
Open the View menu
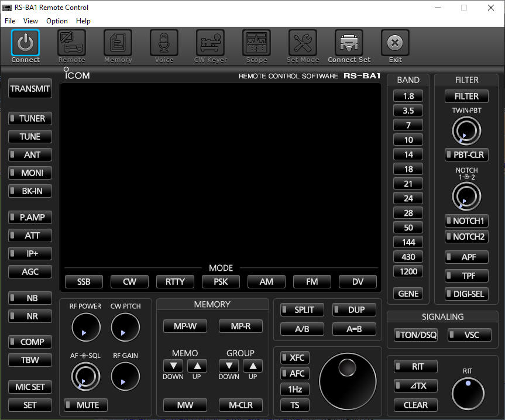(x=30, y=21)
